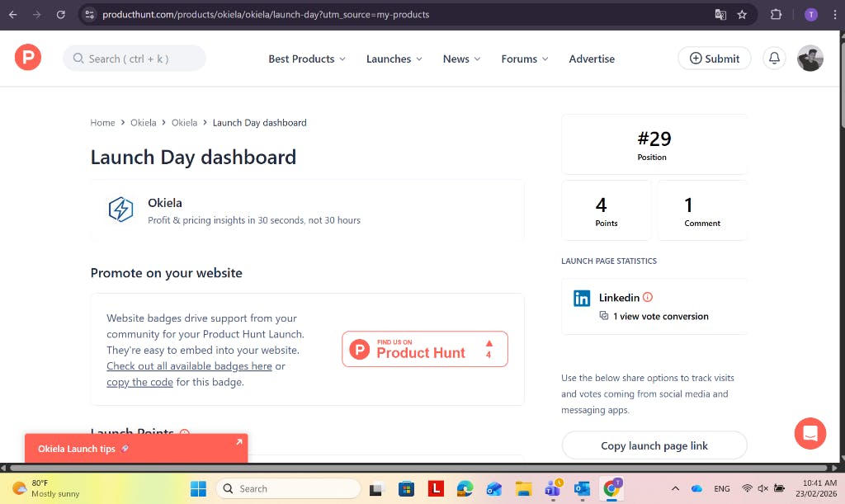Open the Chrome three-dot menu
The image size is (845, 504).
(x=835, y=15)
